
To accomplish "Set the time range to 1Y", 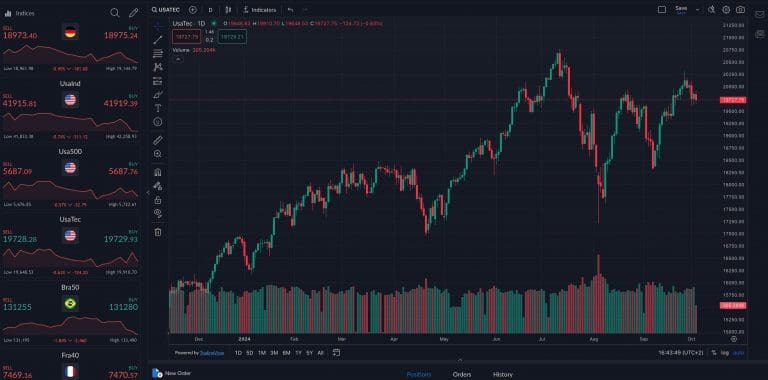I will [298, 353].
